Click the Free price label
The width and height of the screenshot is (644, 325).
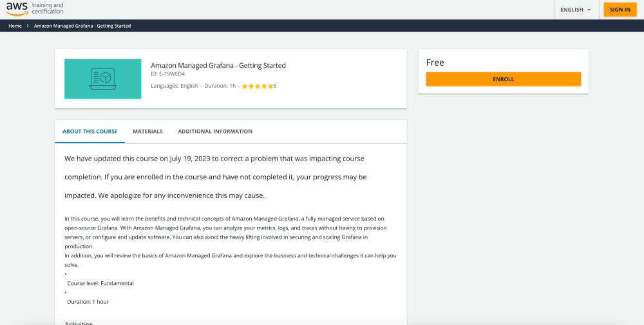click(x=435, y=63)
